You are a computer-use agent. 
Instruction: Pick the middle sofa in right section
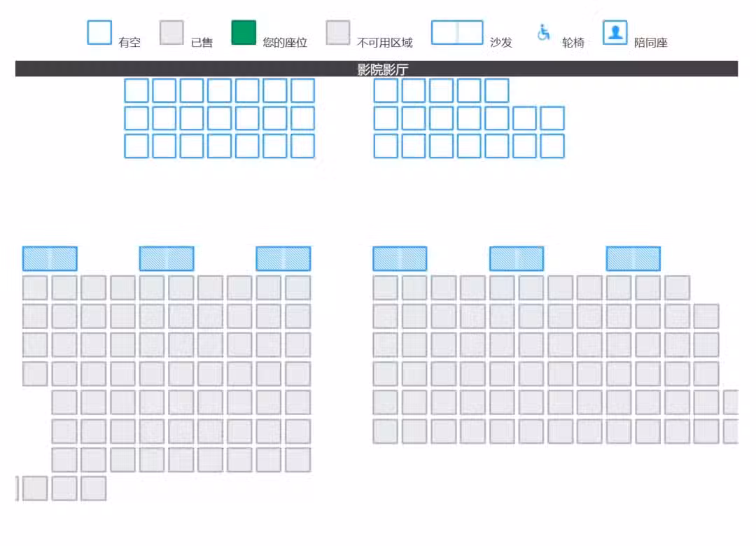click(517, 259)
